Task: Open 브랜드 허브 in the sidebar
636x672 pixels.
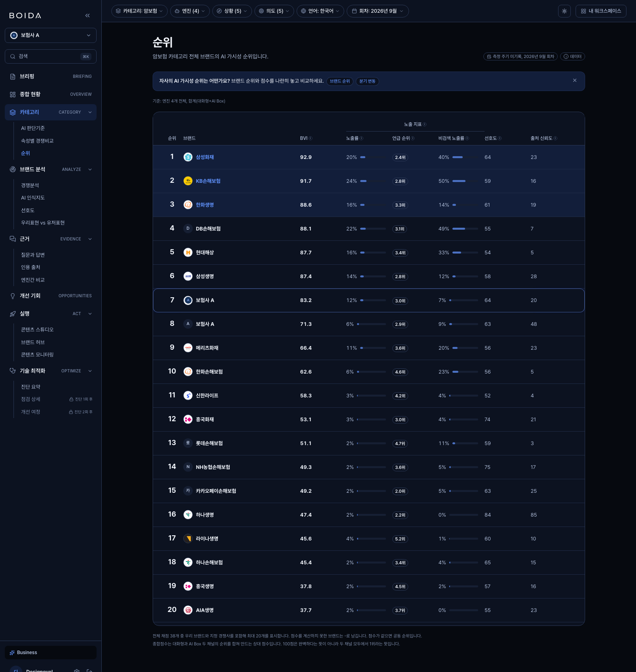Action: click(33, 342)
